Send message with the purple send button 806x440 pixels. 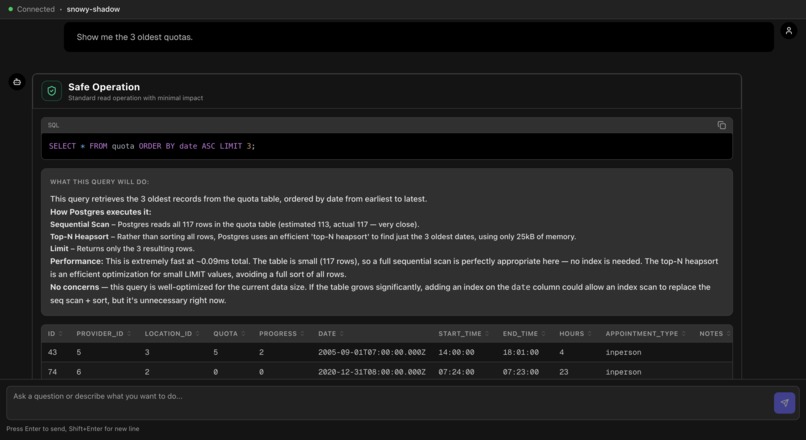pyautogui.click(x=784, y=403)
